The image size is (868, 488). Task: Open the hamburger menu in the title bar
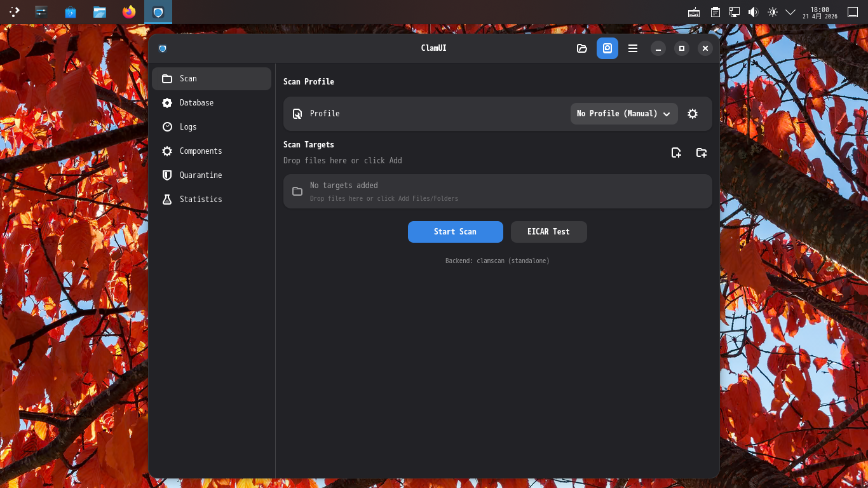632,48
